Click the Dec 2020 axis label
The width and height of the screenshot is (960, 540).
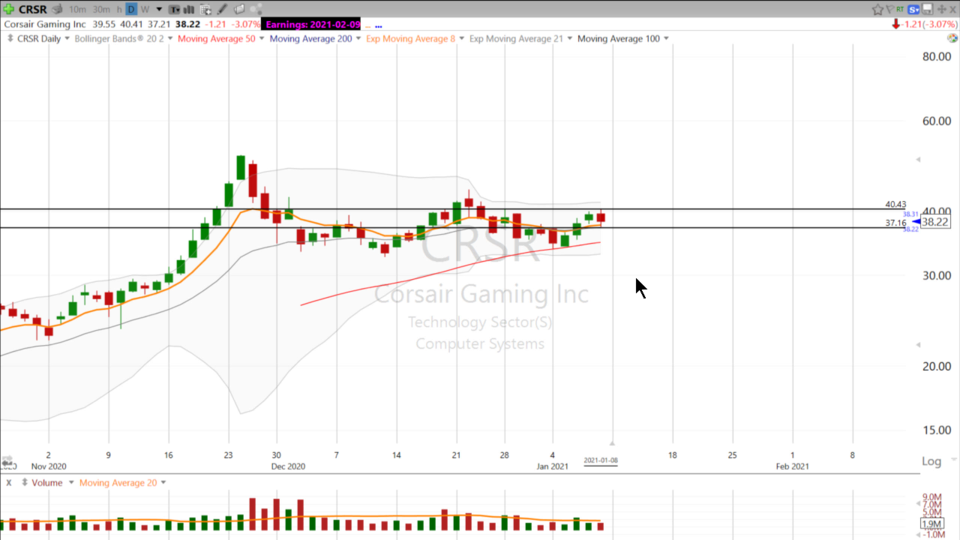288,466
